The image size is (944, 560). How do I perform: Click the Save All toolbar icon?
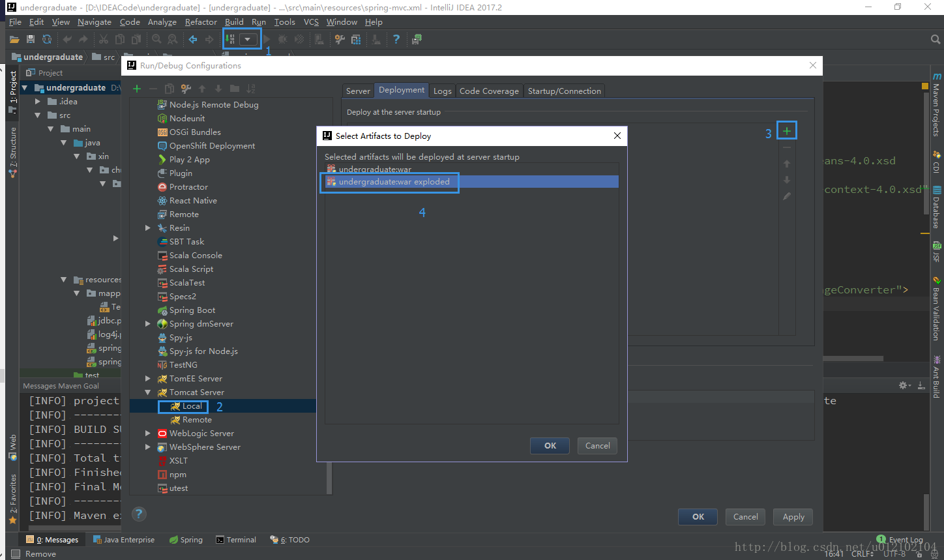coord(31,40)
